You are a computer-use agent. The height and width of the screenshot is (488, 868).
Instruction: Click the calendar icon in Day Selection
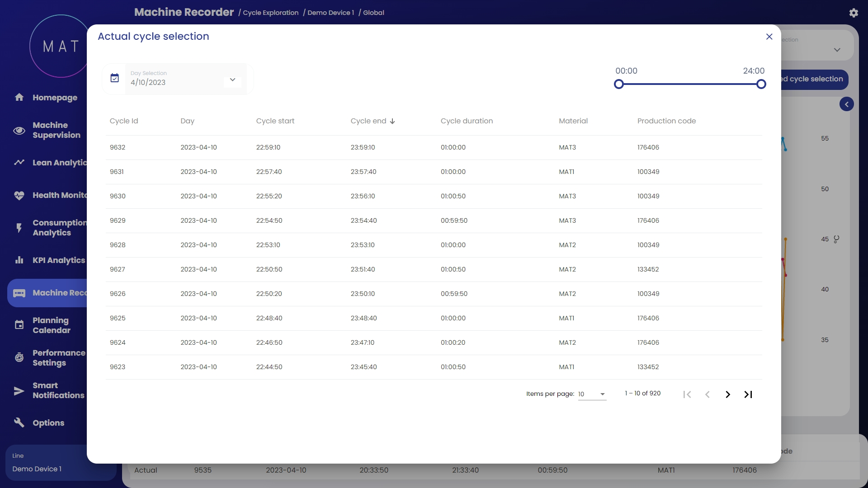click(x=115, y=78)
